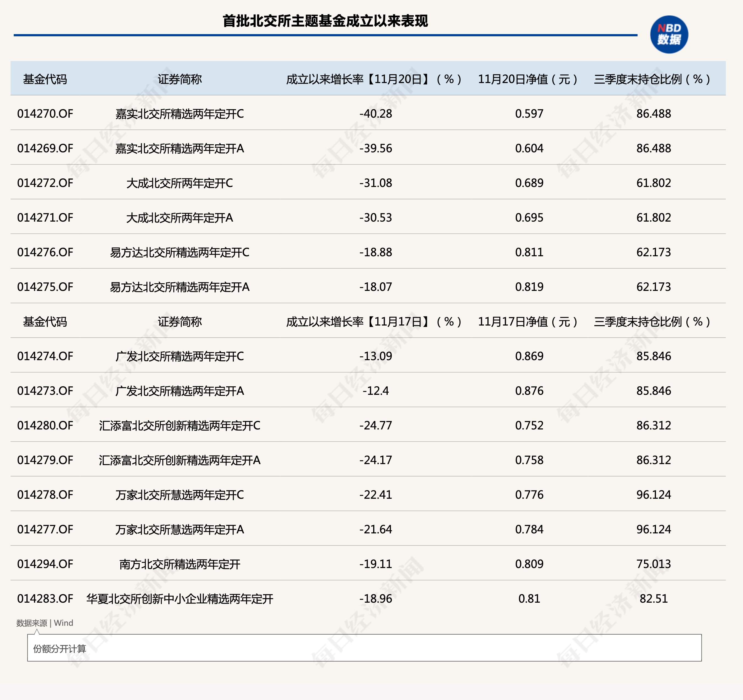The height and width of the screenshot is (700, 743).
Task: Select fund code 014274.OF
Action: [45, 356]
